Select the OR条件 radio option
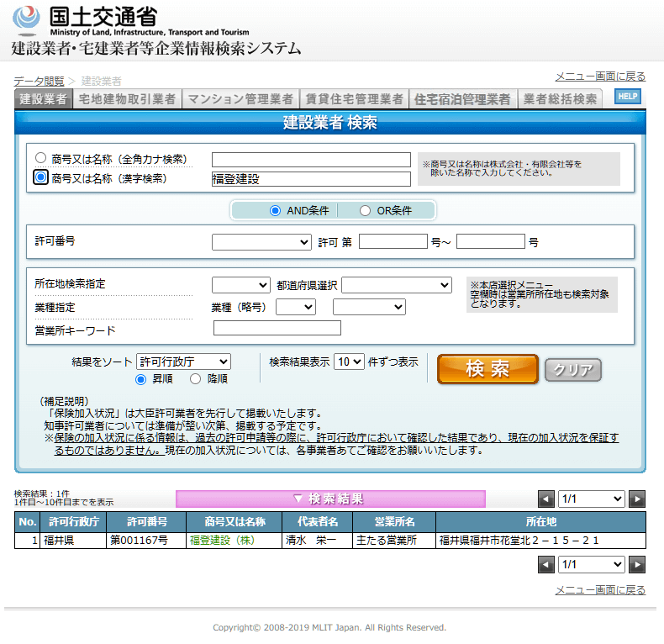Image resolution: width=664 pixels, height=644 pixels. point(365,211)
